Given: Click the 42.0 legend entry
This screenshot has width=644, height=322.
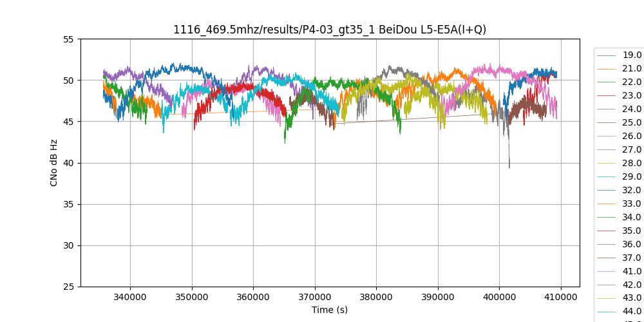Looking at the screenshot, I should (x=632, y=285).
